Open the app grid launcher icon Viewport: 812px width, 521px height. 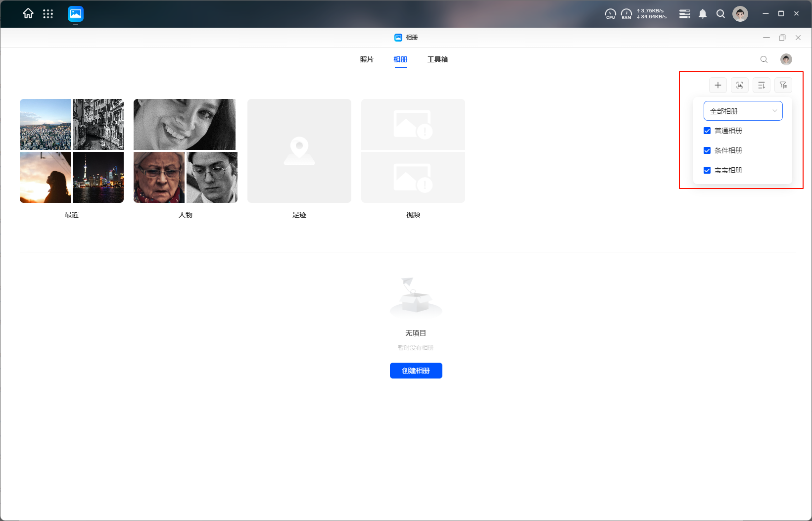tap(48, 14)
